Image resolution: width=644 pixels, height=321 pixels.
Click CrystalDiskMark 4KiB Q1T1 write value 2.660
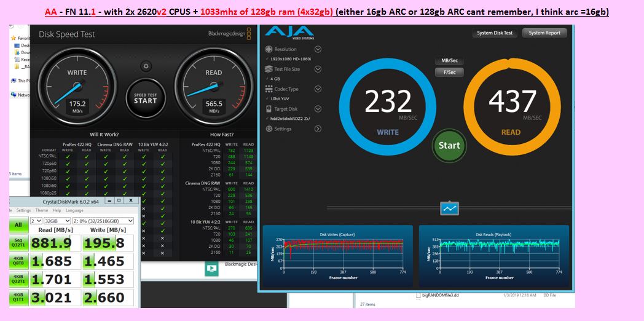point(108,298)
